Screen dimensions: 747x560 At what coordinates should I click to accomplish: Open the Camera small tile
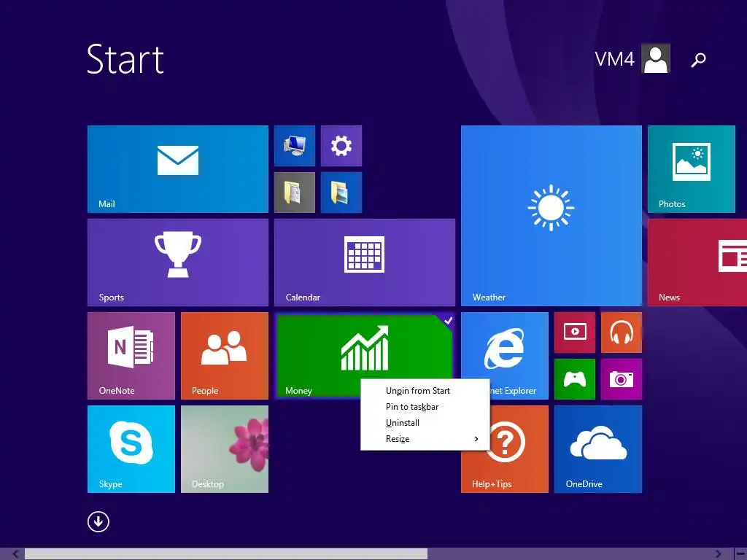622,379
